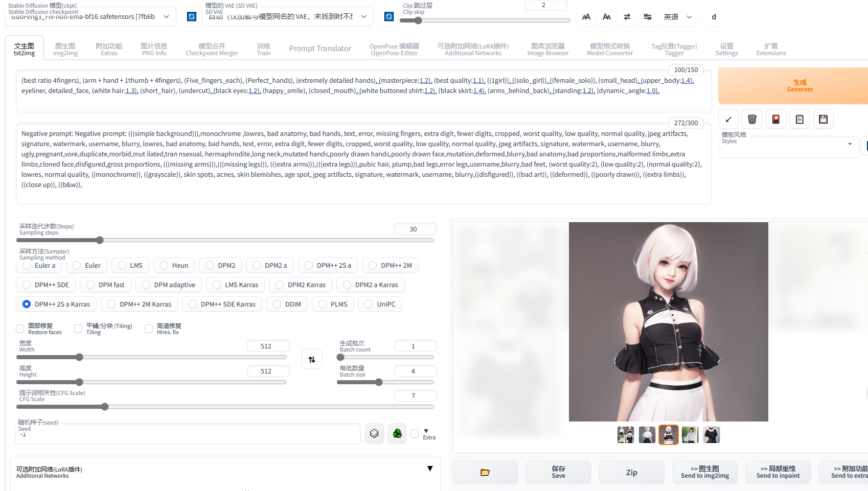
Task: Click the Height value field showing 512
Action: (268, 371)
